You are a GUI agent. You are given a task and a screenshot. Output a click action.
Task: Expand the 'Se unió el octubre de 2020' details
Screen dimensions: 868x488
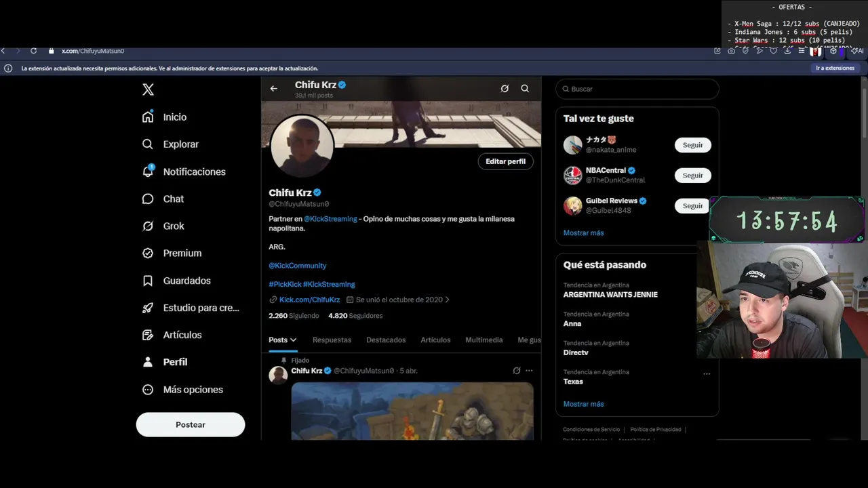pyautogui.click(x=398, y=300)
